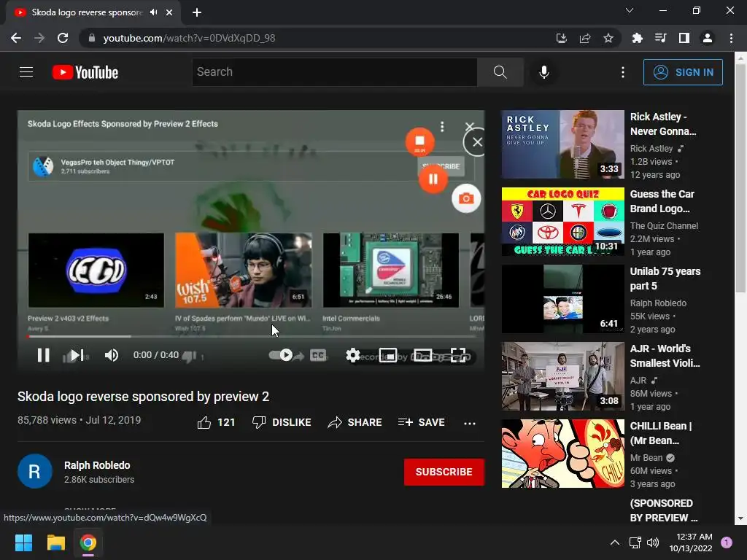Start voice search with microphone icon
This screenshot has height=560, width=747.
pos(544,72)
